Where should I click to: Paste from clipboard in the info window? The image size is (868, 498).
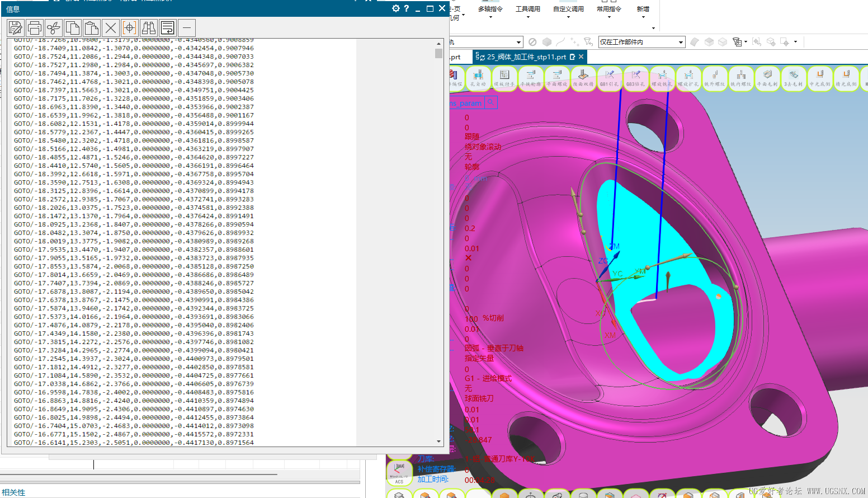(x=92, y=27)
